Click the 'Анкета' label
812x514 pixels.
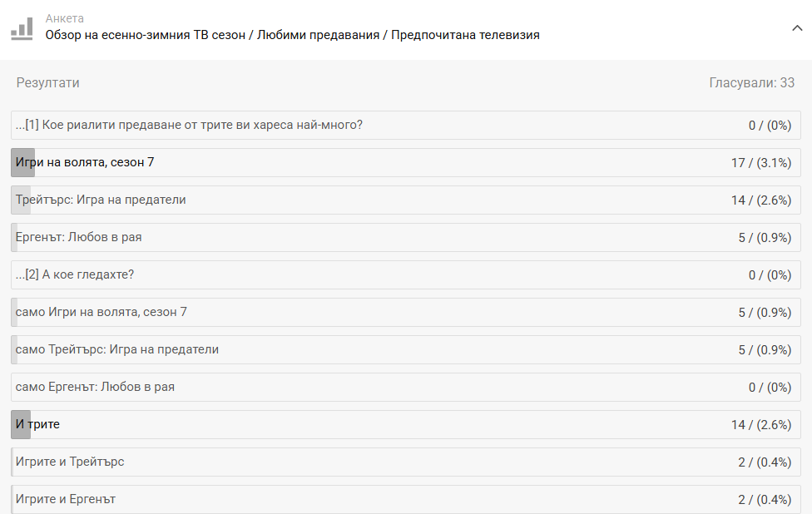point(64,18)
